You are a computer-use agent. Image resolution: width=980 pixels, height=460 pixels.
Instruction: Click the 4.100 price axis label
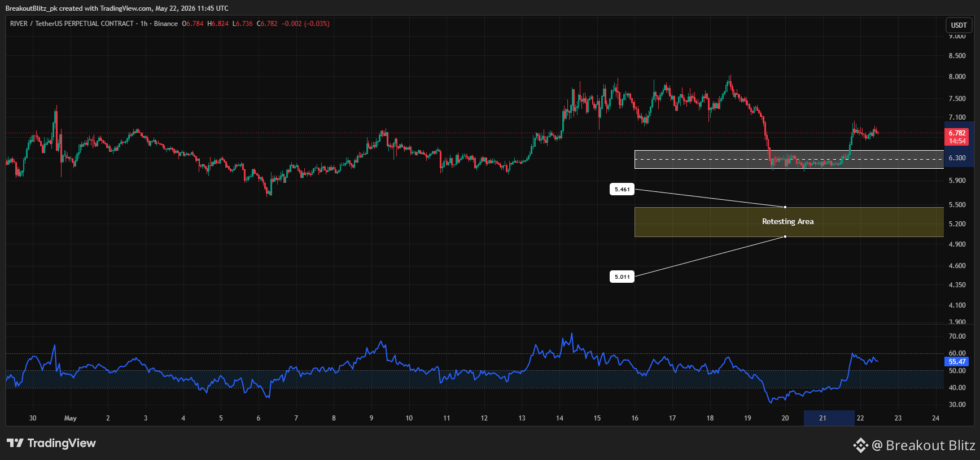[x=957, y=305]
